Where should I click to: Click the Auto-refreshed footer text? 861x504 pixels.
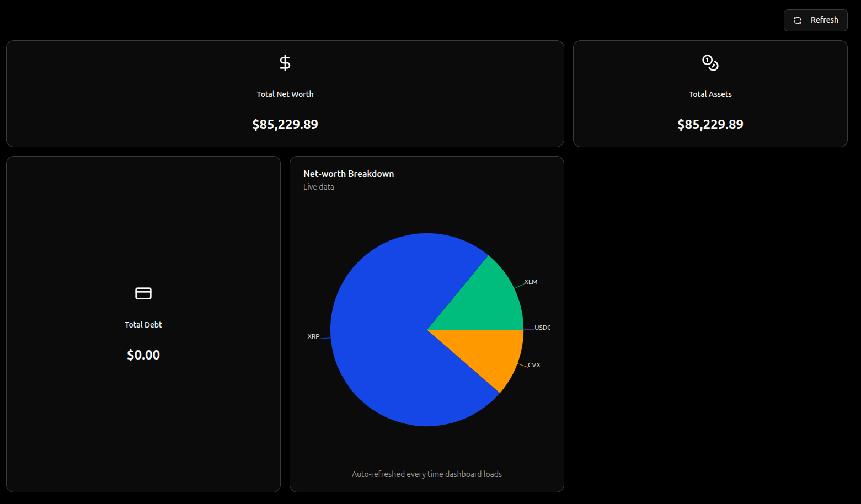(x=426, y=474)
